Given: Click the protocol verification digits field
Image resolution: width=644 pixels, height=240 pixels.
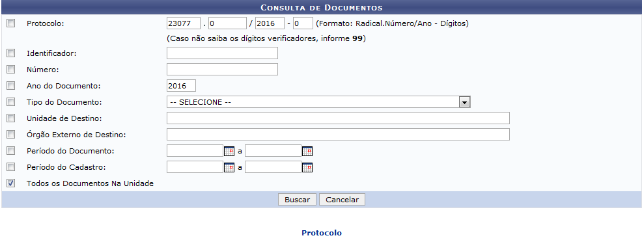Looking at the screenshot, I should point(303,23).
